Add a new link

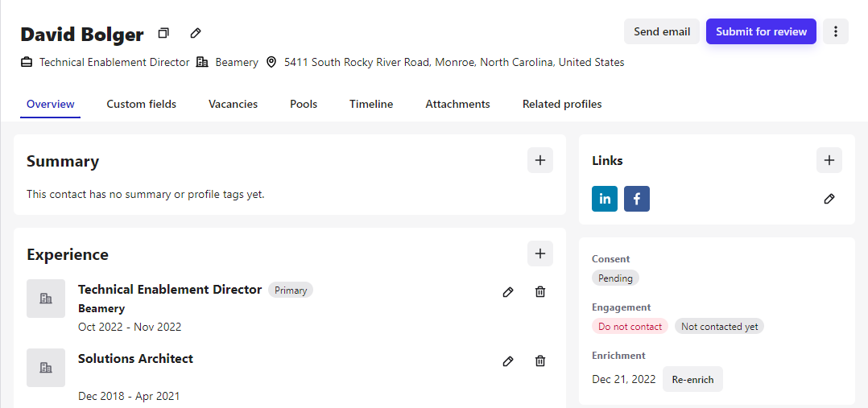click(x=829, y=160)
